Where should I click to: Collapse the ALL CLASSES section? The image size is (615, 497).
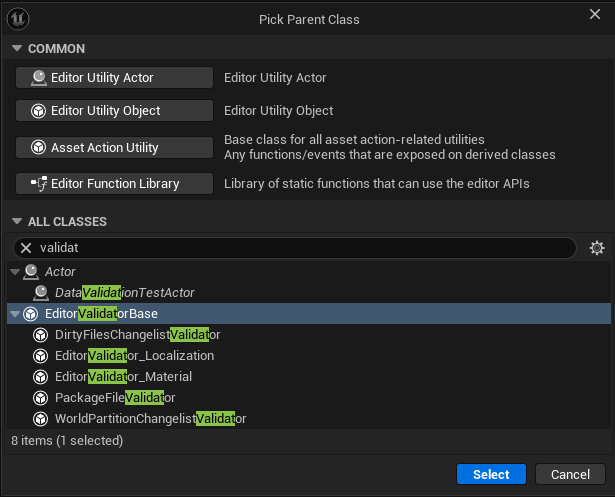coord(16,221)
